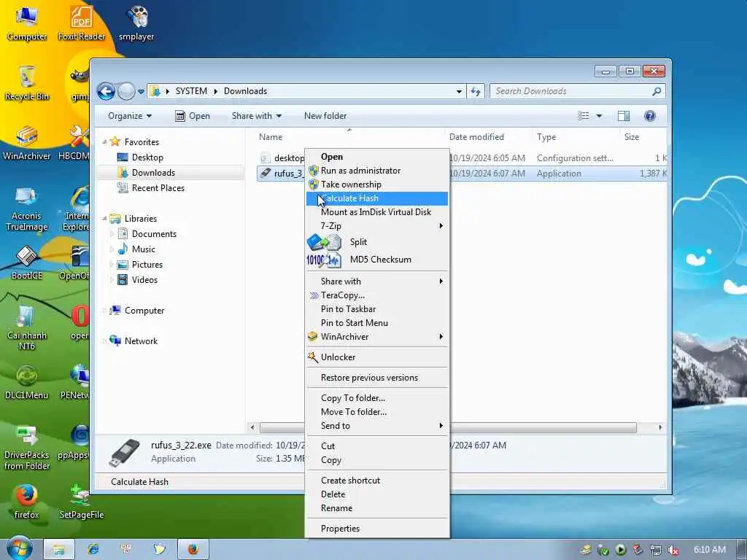
Task: Open Acronis TrueImage desktop icon
Action: [x=27, y=209]
